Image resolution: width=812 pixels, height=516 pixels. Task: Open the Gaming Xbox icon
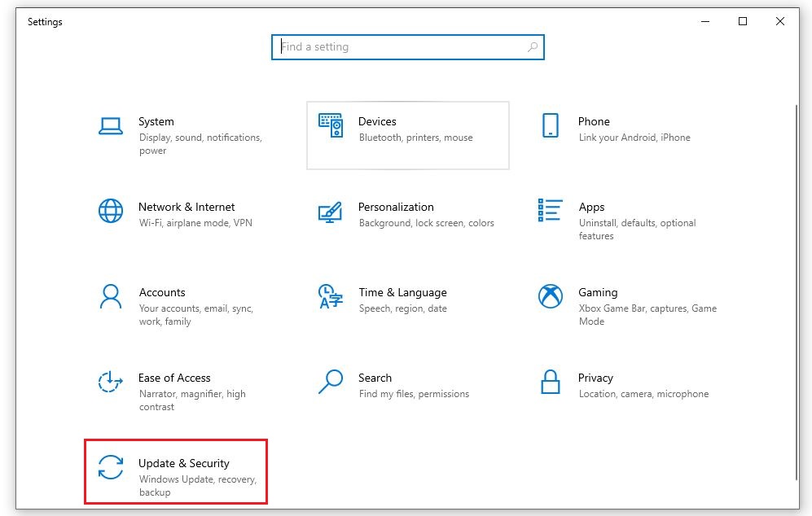click(x=550, y=296)
